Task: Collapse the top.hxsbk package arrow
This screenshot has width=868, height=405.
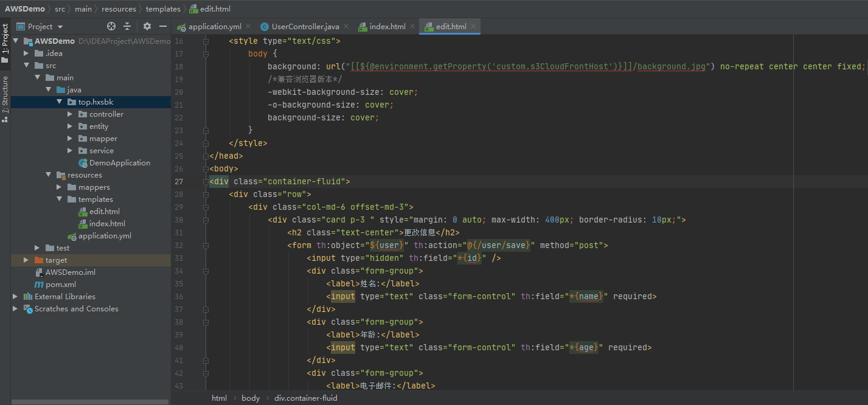Action: tap(59, 102)
